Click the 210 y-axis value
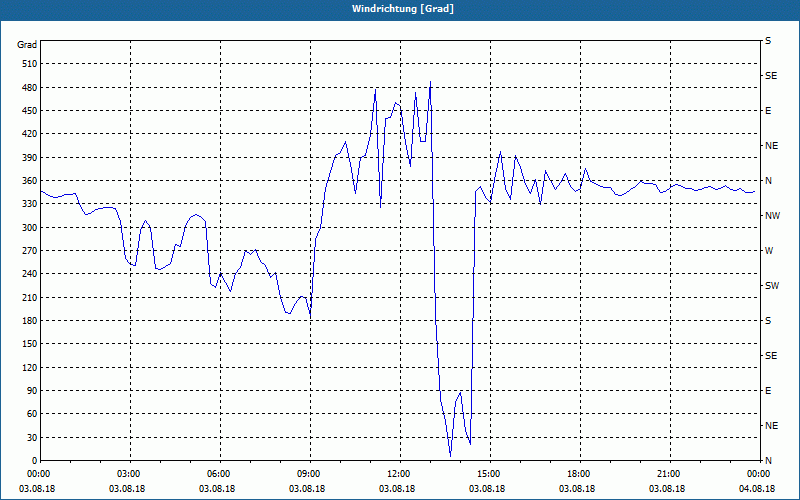The width and height of the screenshot is (800, 500). coord(30,297)
